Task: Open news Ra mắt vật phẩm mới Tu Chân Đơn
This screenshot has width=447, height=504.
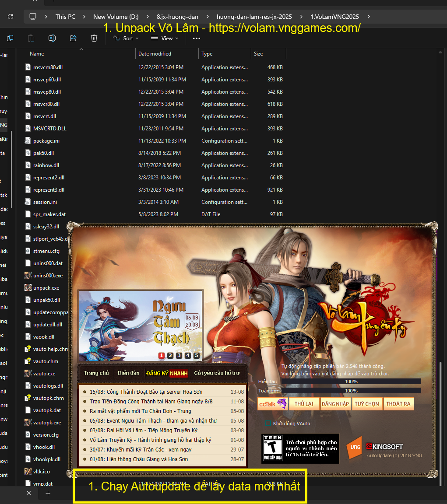Action: [147, 411]
